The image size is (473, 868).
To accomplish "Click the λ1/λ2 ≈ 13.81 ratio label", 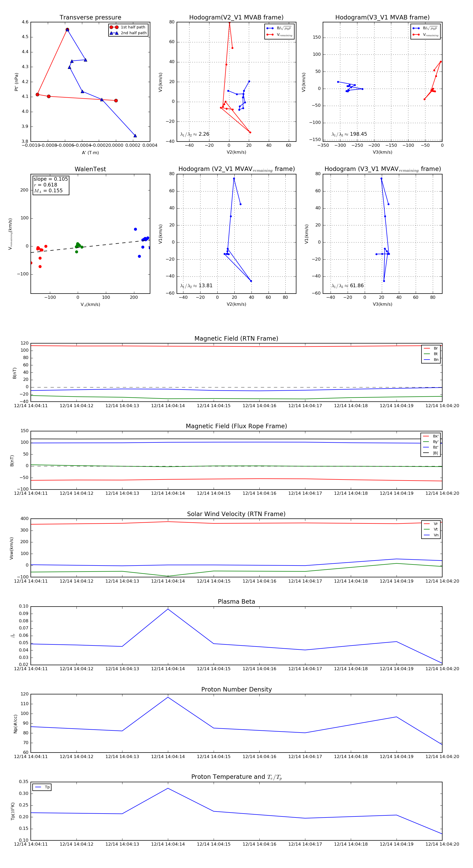I will tap(196, 286).
